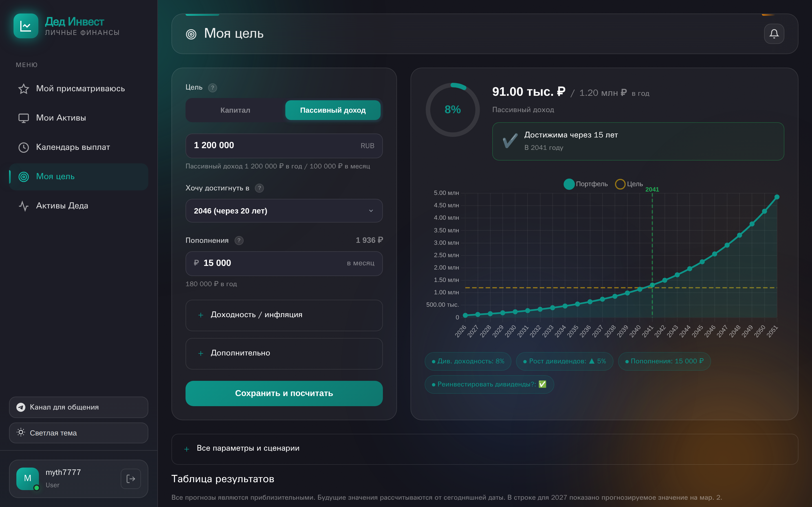The image size is (812, 507).
Task: Click the Telegram icon in Канал для общения
Action: [x=21, y=407]
